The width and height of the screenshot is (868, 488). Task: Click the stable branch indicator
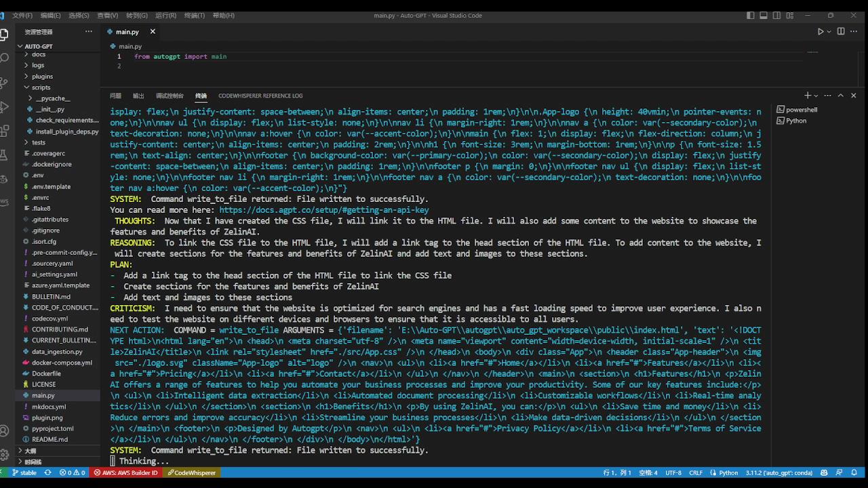pos(24,472)
